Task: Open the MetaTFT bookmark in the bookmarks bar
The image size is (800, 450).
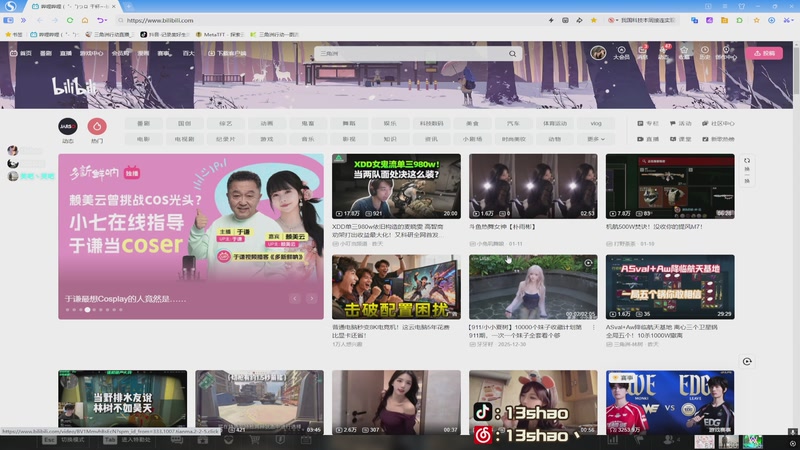Action: pos(220,35)
